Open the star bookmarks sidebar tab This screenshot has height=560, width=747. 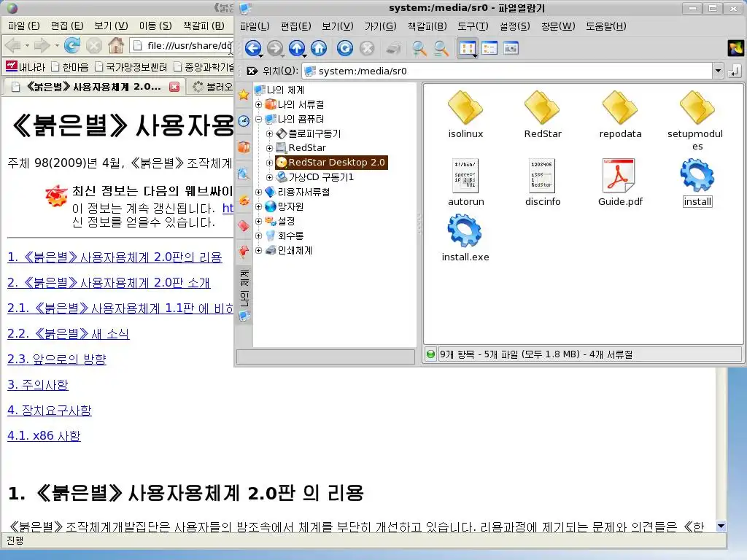244,94
